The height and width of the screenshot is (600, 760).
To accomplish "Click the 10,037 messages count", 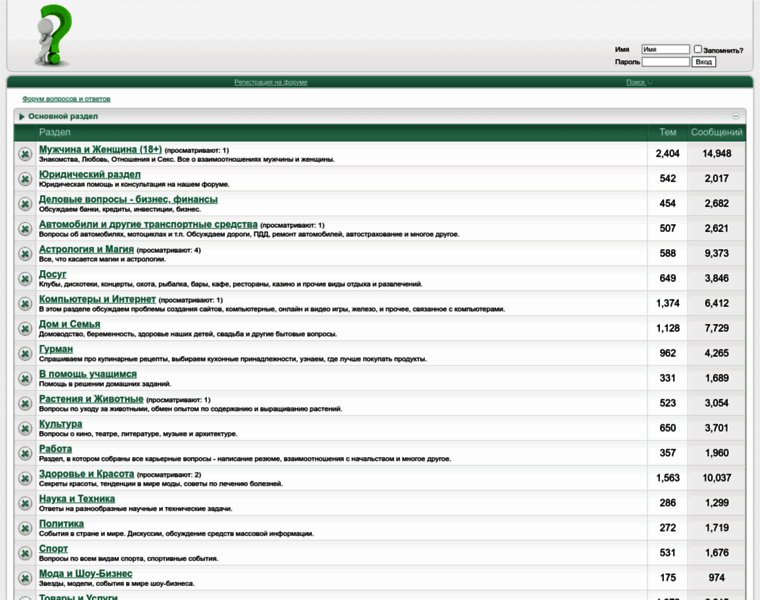I will click(716, 478).
